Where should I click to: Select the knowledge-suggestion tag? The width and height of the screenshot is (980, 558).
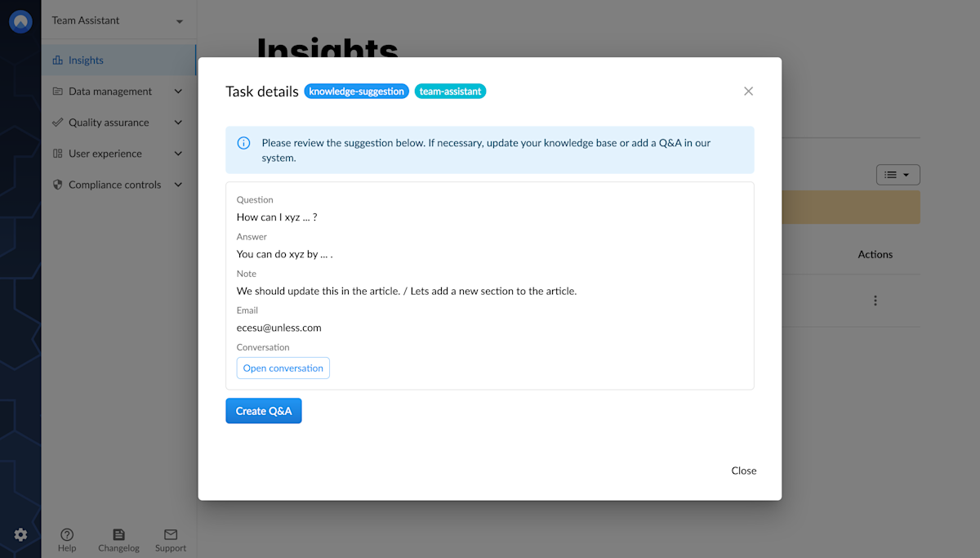tap(357, 91)
